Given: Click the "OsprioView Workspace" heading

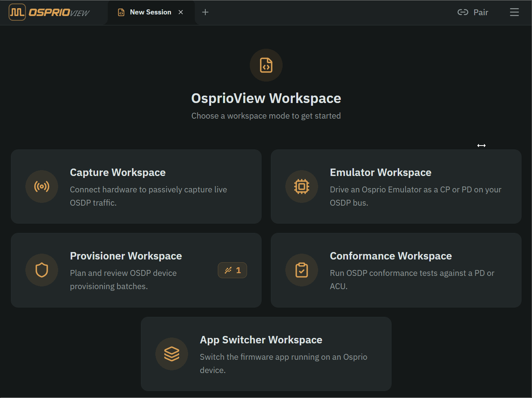Looking at the screenshot, I should pyautogui.click(x=266, y=98).
